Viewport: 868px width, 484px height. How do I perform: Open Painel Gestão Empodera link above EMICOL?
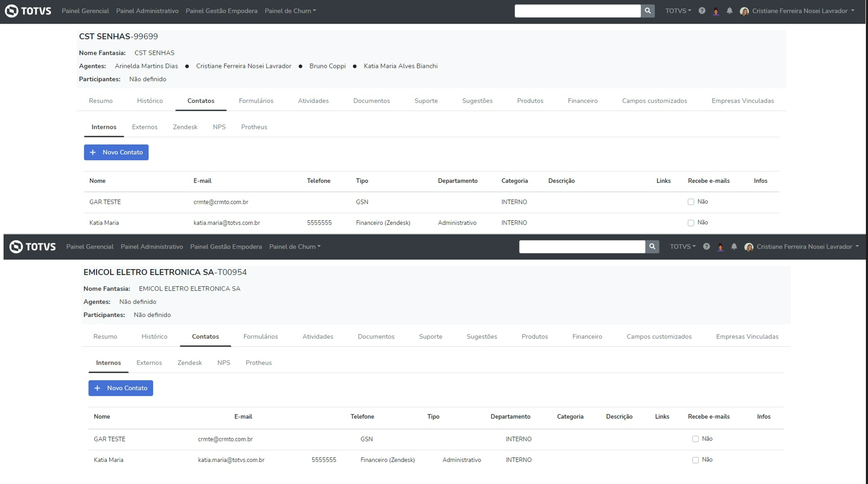pyautogui.click(x=226, y=246)
